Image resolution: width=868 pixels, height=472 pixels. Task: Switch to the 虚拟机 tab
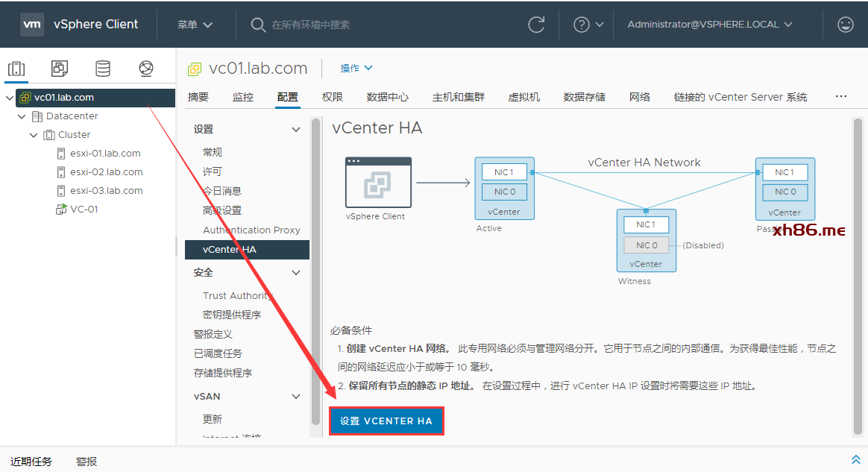click(523, 97)
